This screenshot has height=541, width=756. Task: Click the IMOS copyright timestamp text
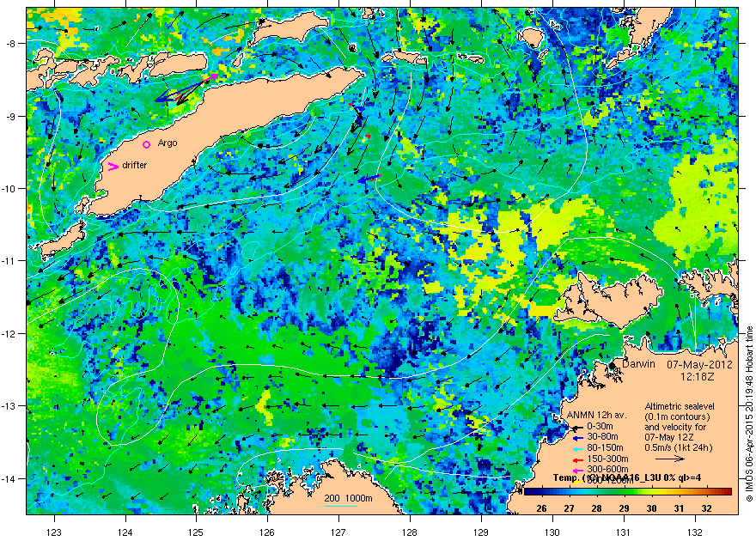[x=749, y=413]
